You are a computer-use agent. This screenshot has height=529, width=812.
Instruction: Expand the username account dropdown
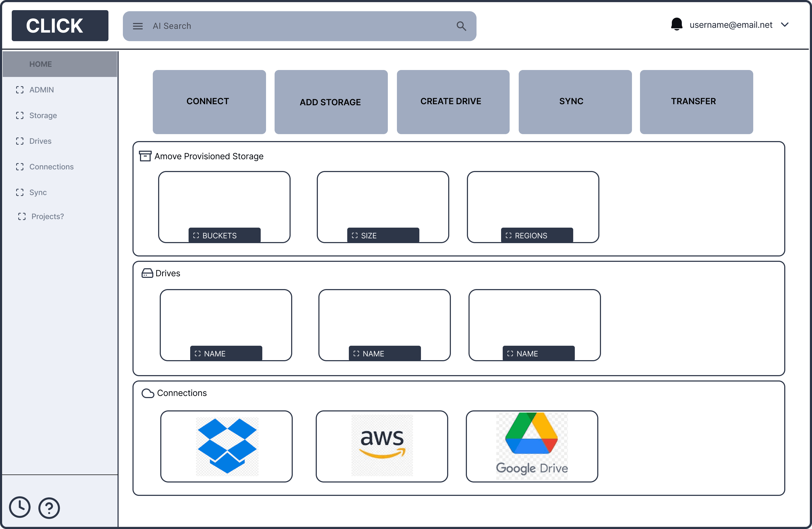pyautogui.click(x=784, y=25)
